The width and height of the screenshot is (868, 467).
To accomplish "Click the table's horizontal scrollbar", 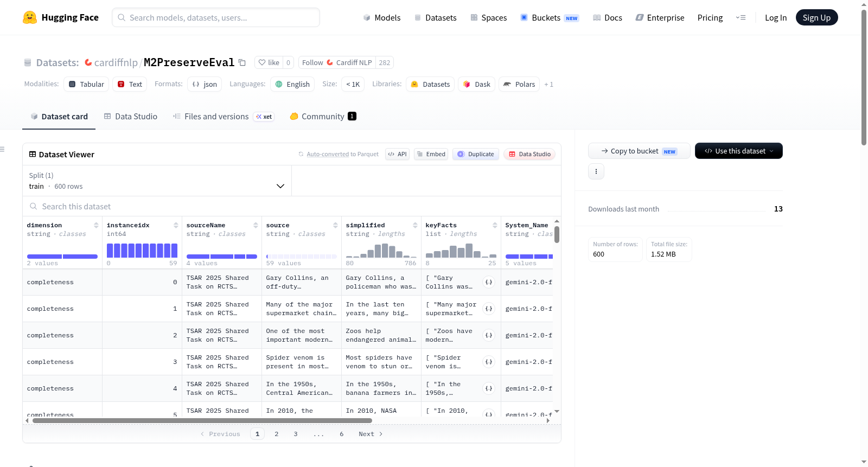I will [x=202, y=420].
